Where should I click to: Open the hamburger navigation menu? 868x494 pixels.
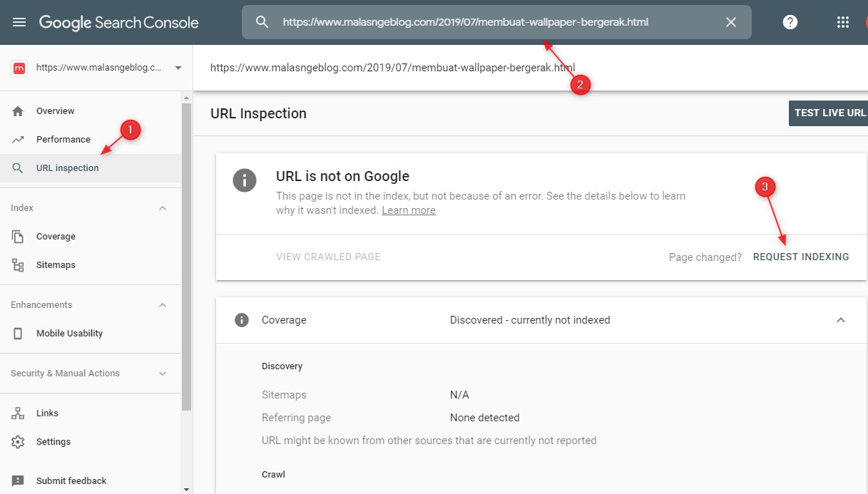[x=19, y=22]
